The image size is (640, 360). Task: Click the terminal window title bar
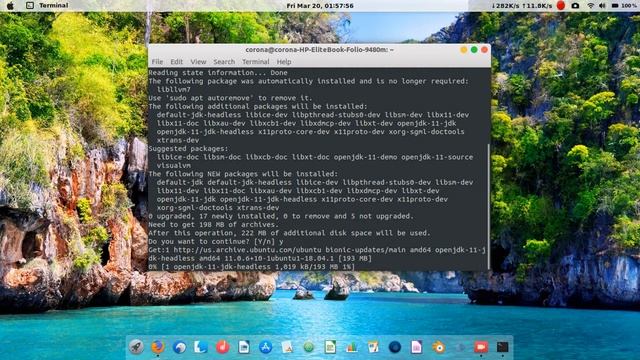coord(320,49)
